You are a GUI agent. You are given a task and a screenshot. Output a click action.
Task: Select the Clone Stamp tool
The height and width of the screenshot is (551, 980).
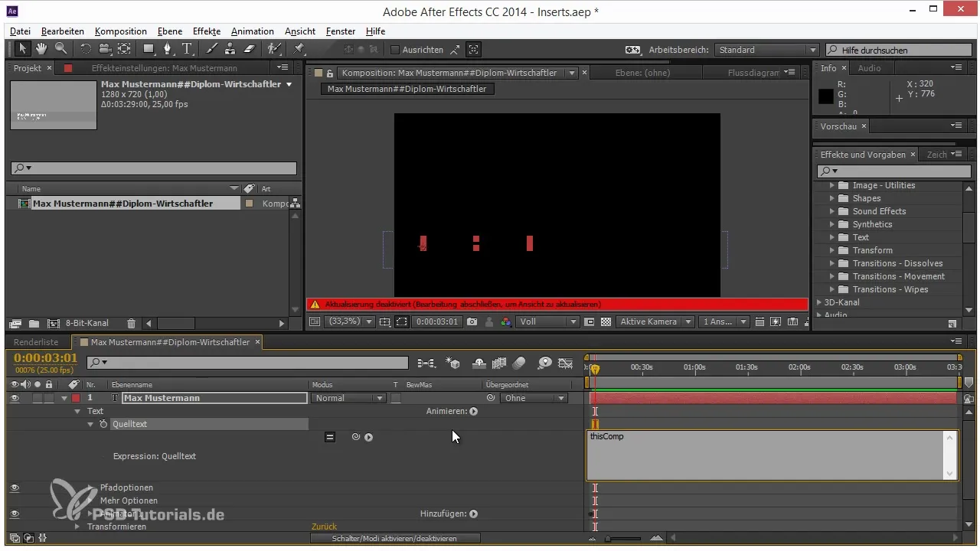coord(230,49)
